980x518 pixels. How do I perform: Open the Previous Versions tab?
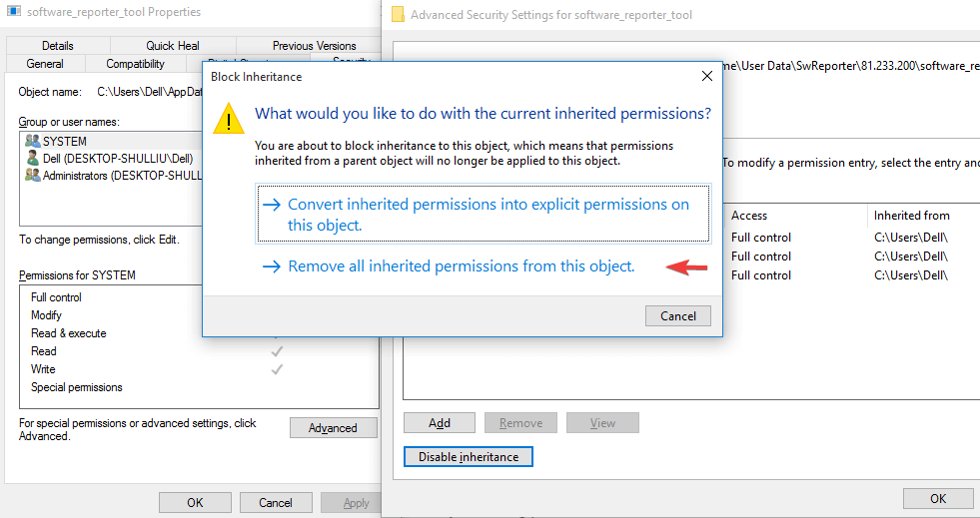pyautogui.click(x=314, y=46)
